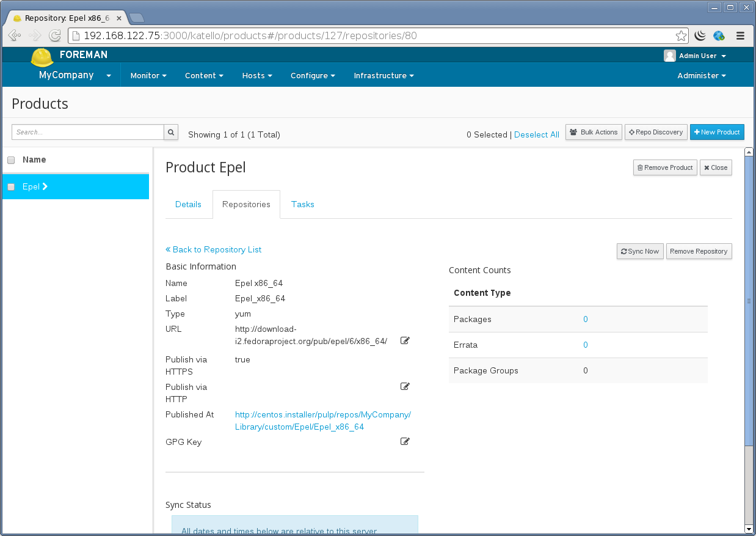Edit the GPG Key pencil icon
The image size is (756, 536).
pyautogui.click(x=405, y=441)
